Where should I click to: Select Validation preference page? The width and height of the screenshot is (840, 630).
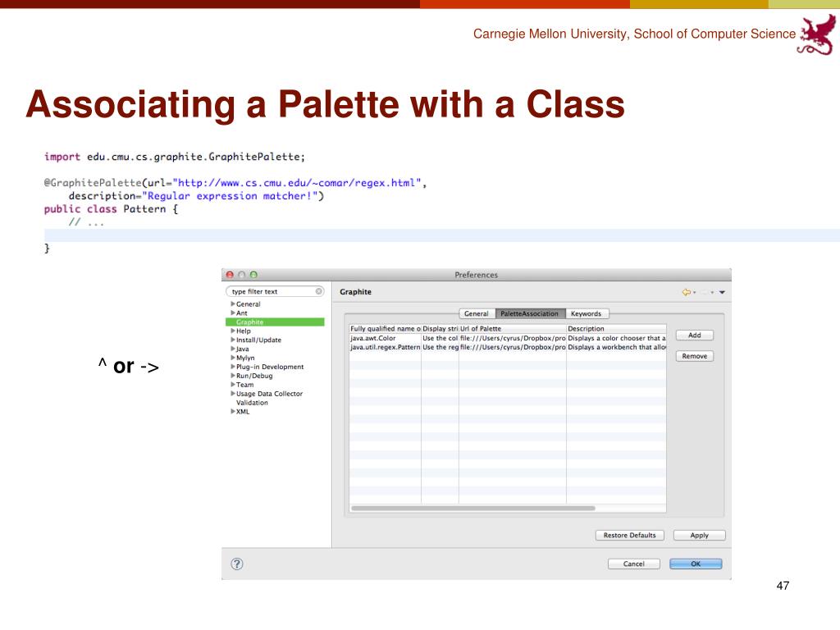(252, 403)
